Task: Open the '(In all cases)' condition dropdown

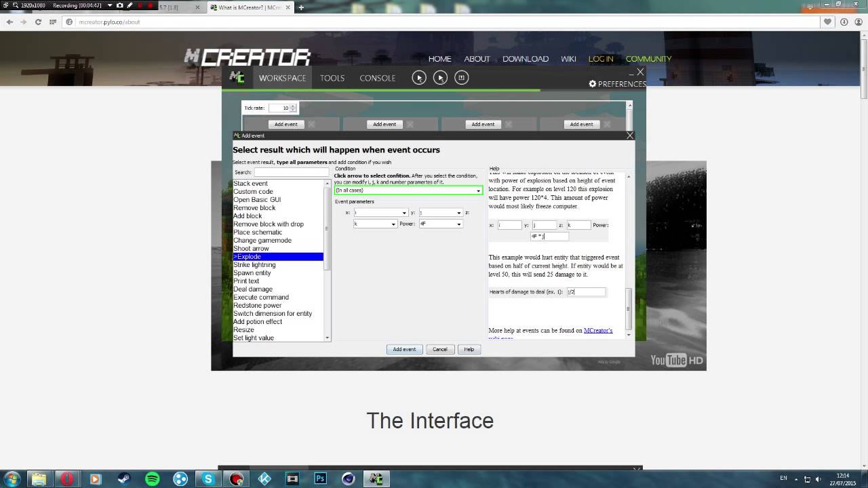Action: pos(478,190)
